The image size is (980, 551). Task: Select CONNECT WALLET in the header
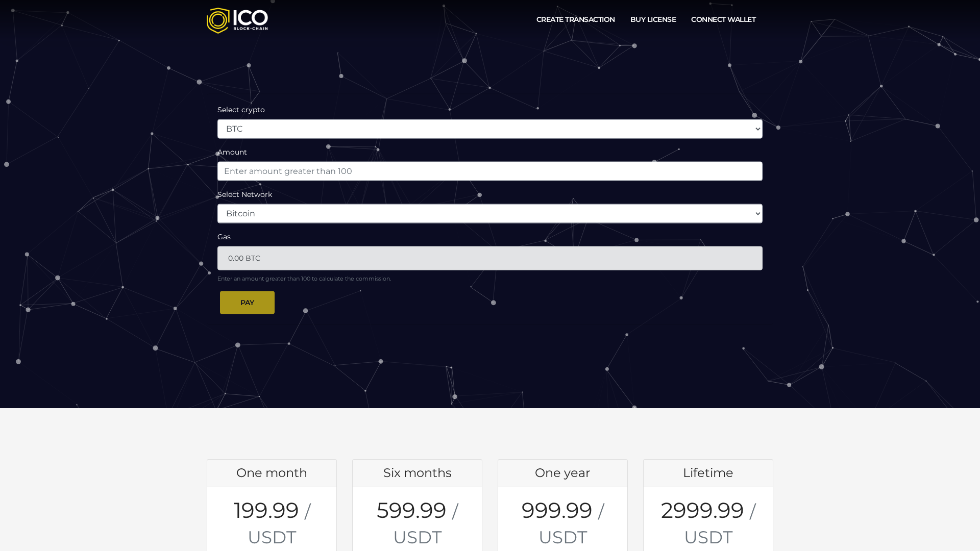pyautogui.click(x=723, y=19)
